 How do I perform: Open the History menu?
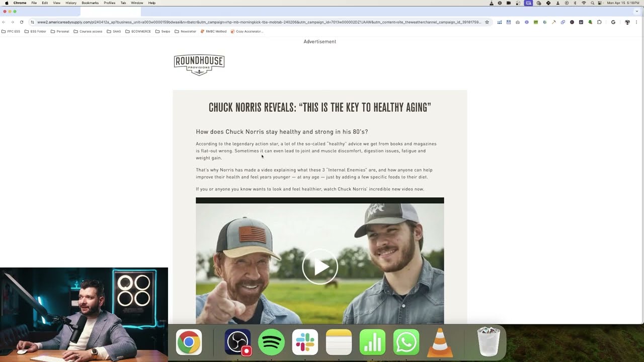tap(71, 3)
